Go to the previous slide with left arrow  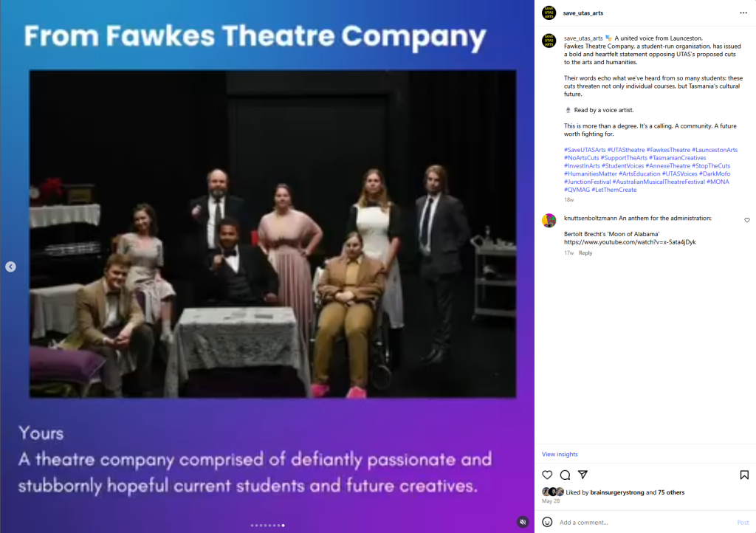pyautogui.click(x=10, y=266)
